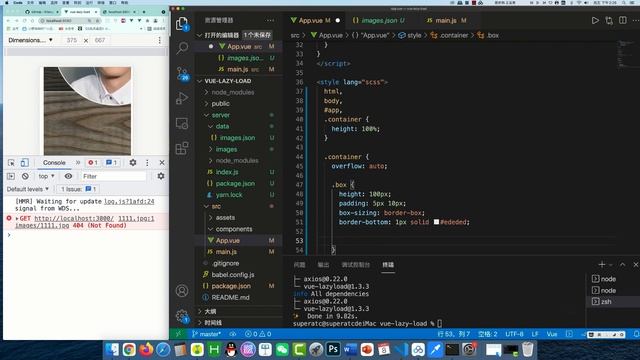Image resolution: width=640 pixels, height=360 pixels.
Task: Collapse the src folder
Action: click(216, 206)
